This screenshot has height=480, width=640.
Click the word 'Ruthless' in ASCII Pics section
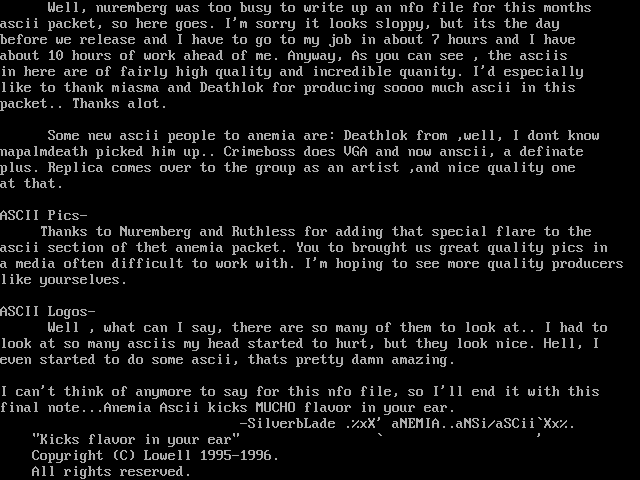pyautogui.click(x=264, y=232)
